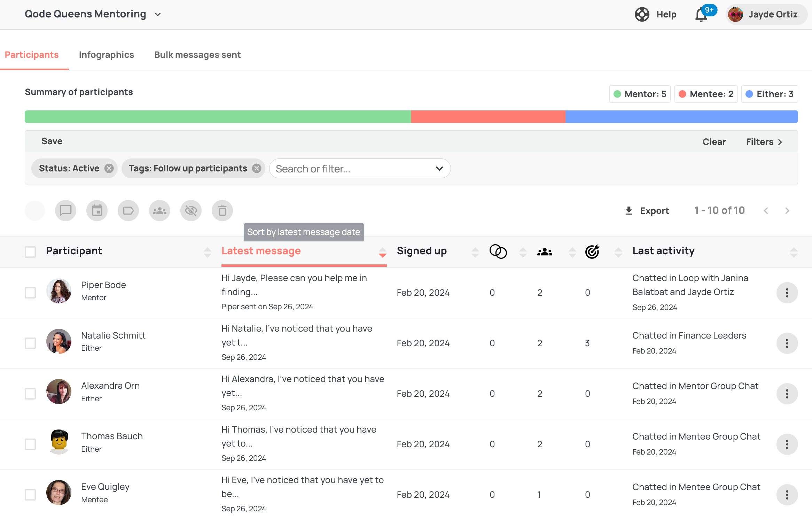
Task: Click the Clear filters button
Action: tap(714, 142)
